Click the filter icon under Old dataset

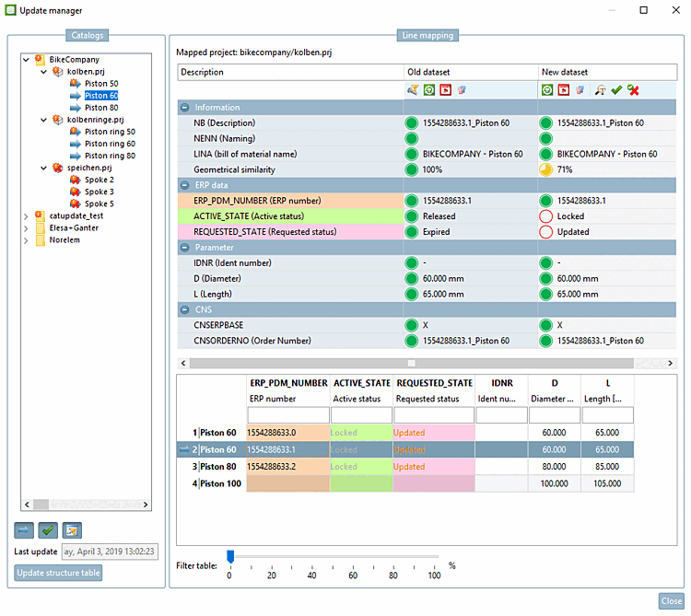[414, 90]
